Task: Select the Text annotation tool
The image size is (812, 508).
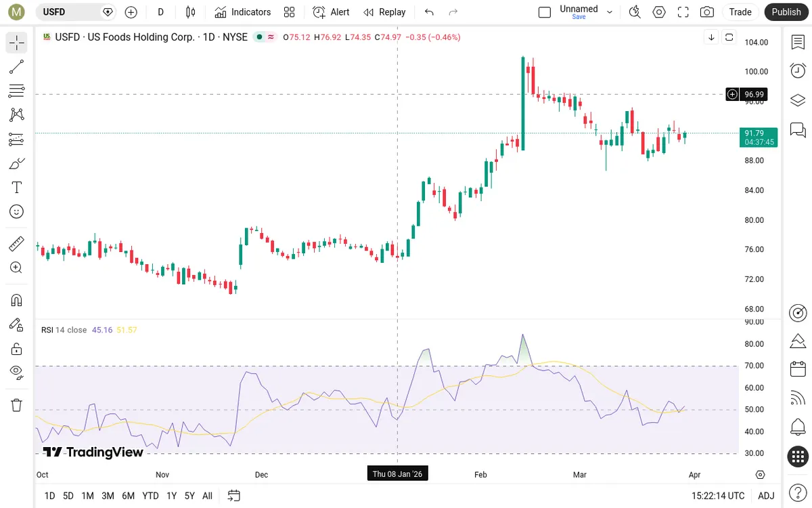Action: coord(17,188)
